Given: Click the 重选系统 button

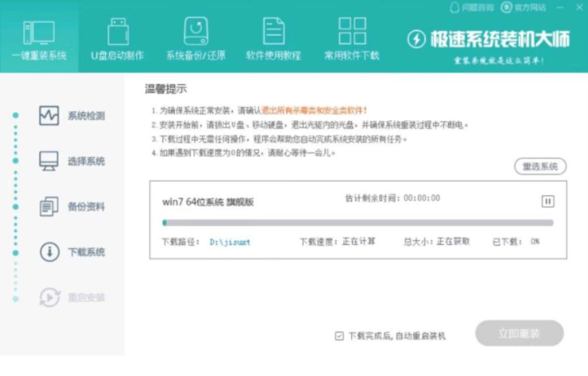Looking at the screenshot, I should tap(540, 166).
